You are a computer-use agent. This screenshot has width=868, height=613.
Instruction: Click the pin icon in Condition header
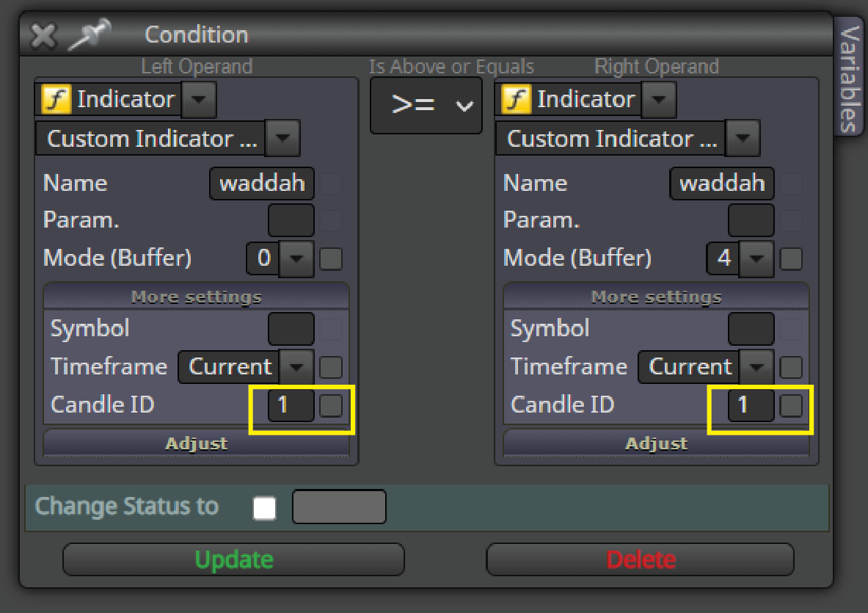89,35
